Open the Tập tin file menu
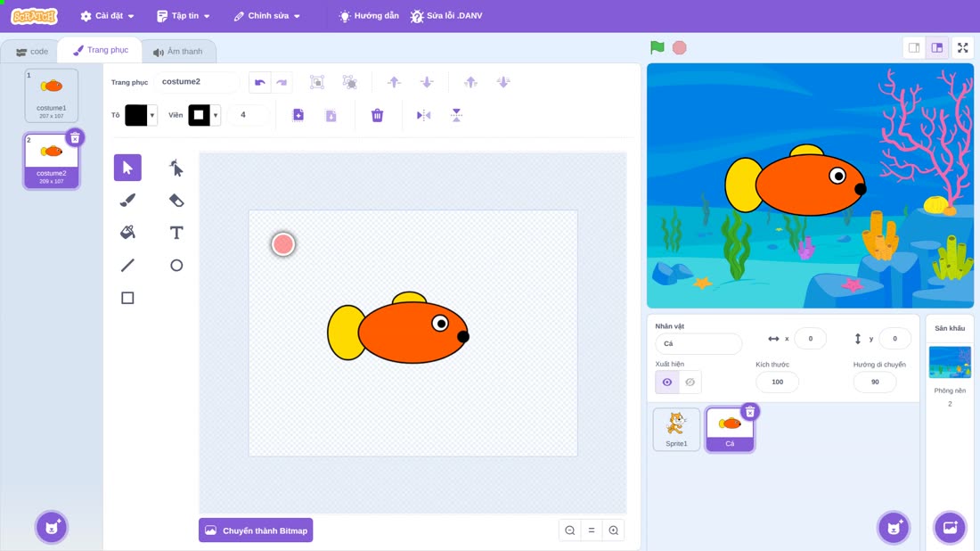The height and width of the screenshot is (551, 980). click(x=184, y=16)
